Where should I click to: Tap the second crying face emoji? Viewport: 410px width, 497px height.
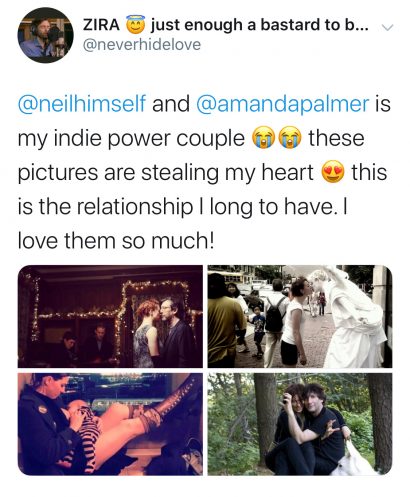(x=290, y=139)
